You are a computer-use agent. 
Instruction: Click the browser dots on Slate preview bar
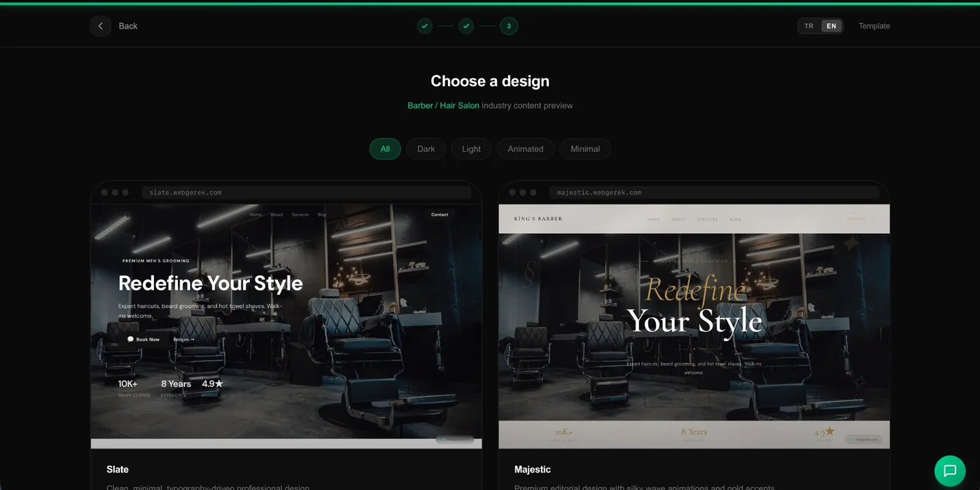point(113,191)
